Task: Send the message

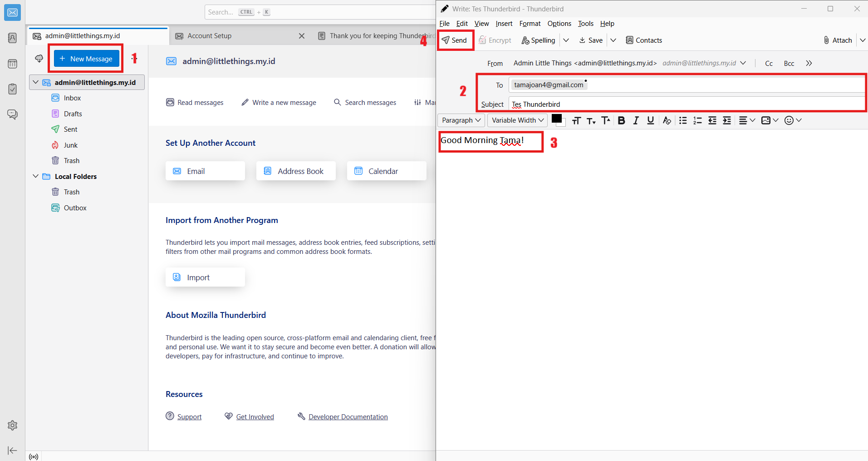Action: click(455, 40)
